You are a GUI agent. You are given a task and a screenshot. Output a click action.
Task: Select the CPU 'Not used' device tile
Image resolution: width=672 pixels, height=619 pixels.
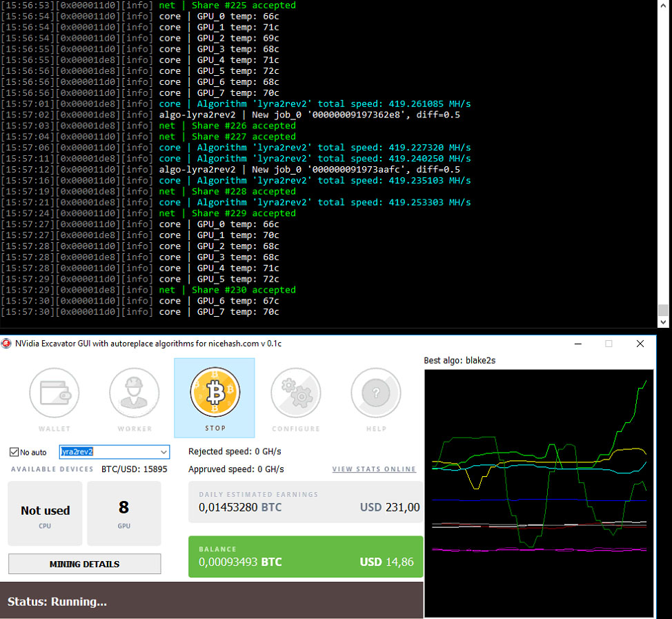(45, 513)
